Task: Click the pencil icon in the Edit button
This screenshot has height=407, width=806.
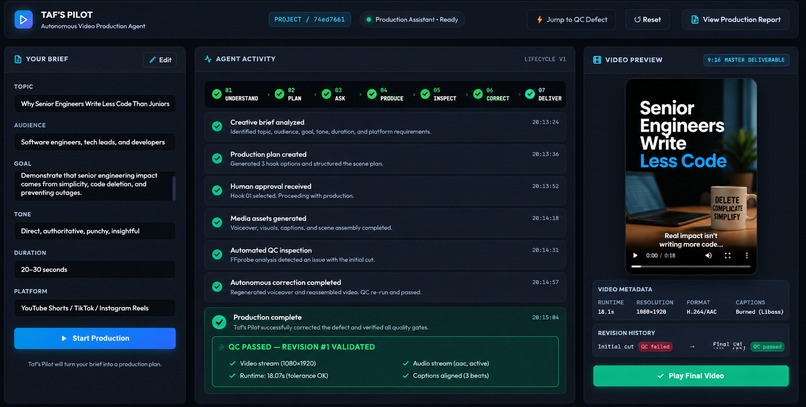Action: [x=153, y=60]
